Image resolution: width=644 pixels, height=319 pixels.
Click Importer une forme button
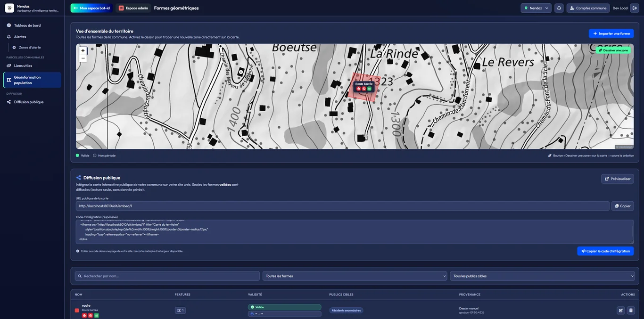click(611, 33)
